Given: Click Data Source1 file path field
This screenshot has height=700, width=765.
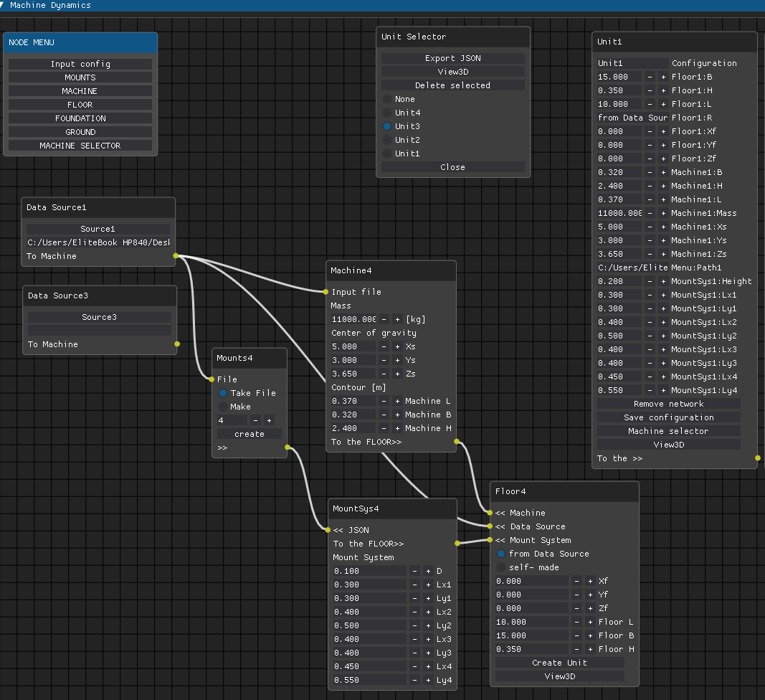Looking at the screenshot, I should [98, 242].
